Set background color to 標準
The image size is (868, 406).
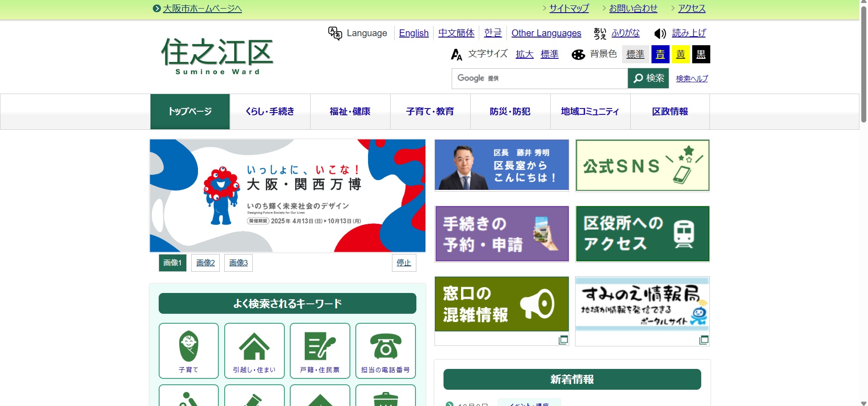pyautogui.click(x=635, y=54)
